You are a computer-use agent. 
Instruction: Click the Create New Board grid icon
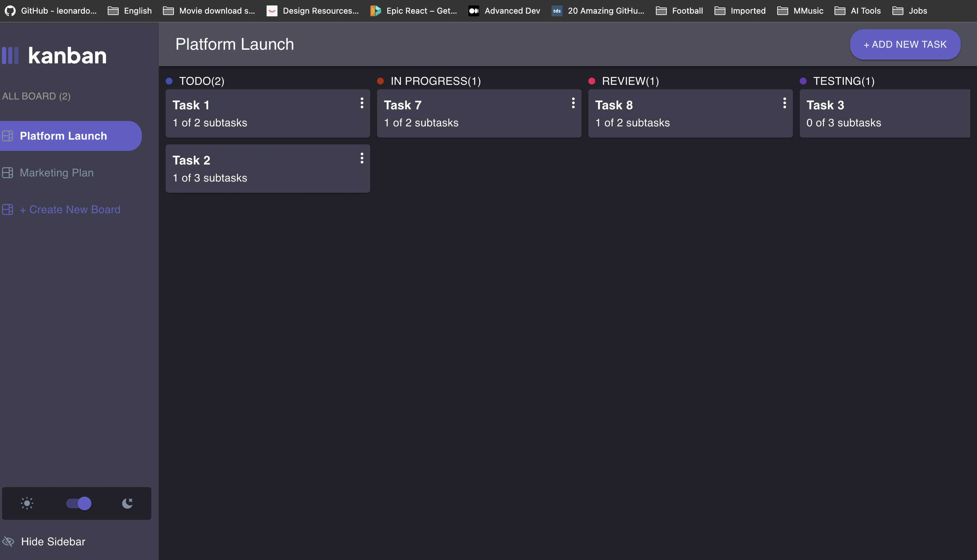[x=8, y=209]
